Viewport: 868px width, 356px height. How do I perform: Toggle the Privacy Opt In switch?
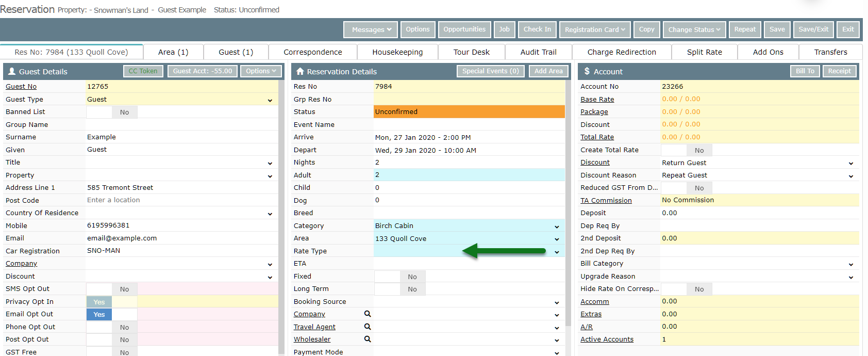point(112,302)
